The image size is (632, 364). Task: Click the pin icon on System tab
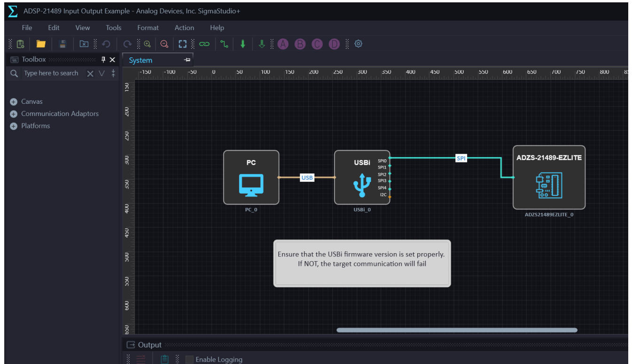point(187,60)
